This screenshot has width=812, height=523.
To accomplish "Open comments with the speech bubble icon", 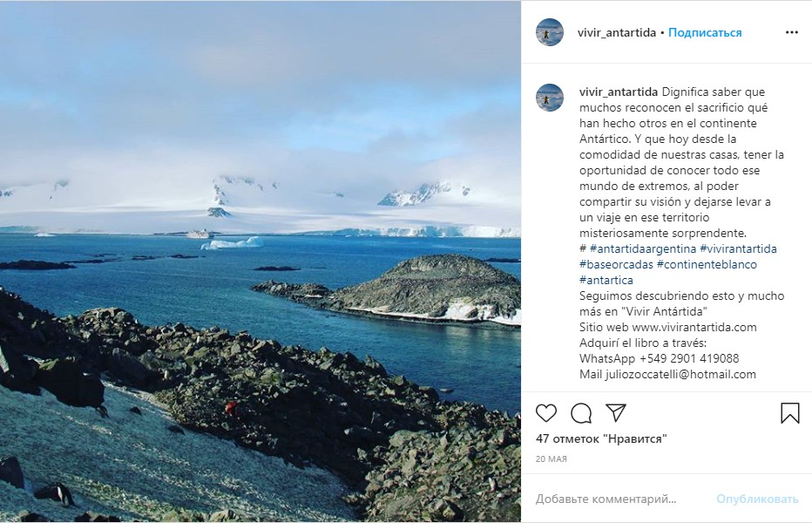I will 581,412.
